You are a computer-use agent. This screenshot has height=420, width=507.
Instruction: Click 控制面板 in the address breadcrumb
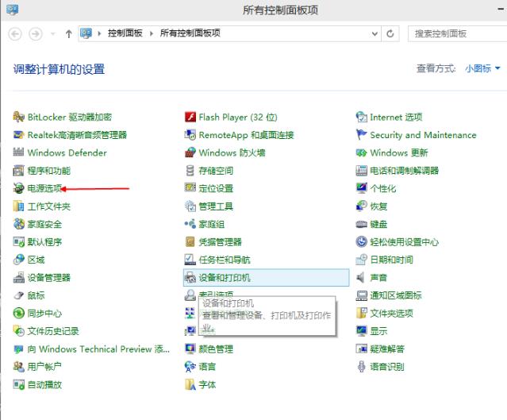pos(126,33)
